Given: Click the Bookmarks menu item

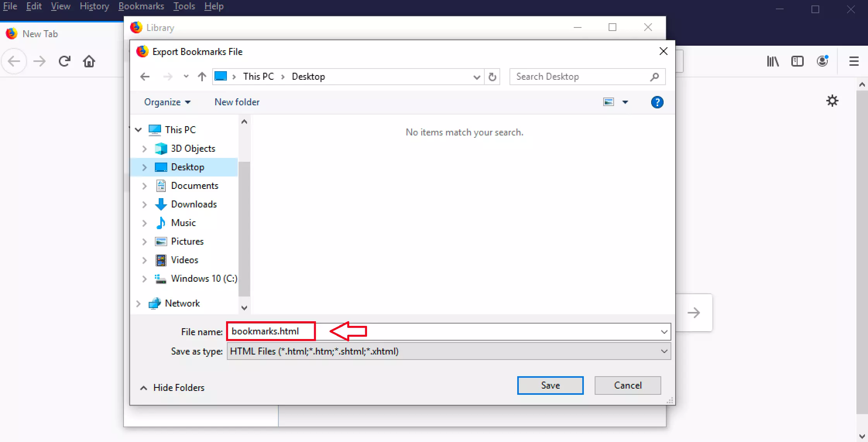Looking at the screenshot, I should 141,6.
